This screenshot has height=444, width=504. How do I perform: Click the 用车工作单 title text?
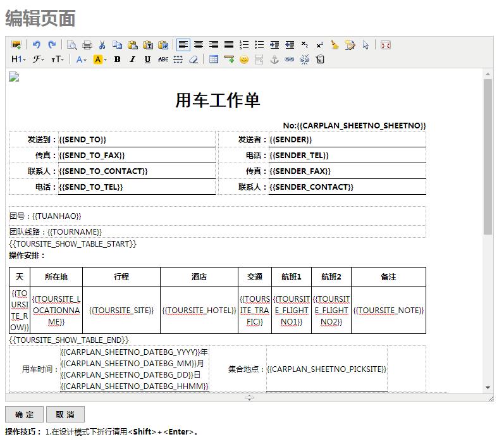pyautogui.click(x=218, y=100)
